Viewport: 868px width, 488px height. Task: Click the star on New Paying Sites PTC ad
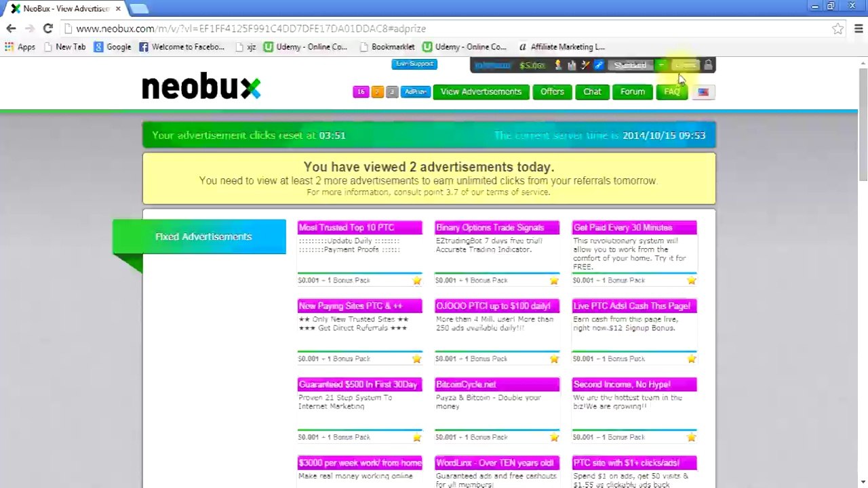[x=417, y=359]
